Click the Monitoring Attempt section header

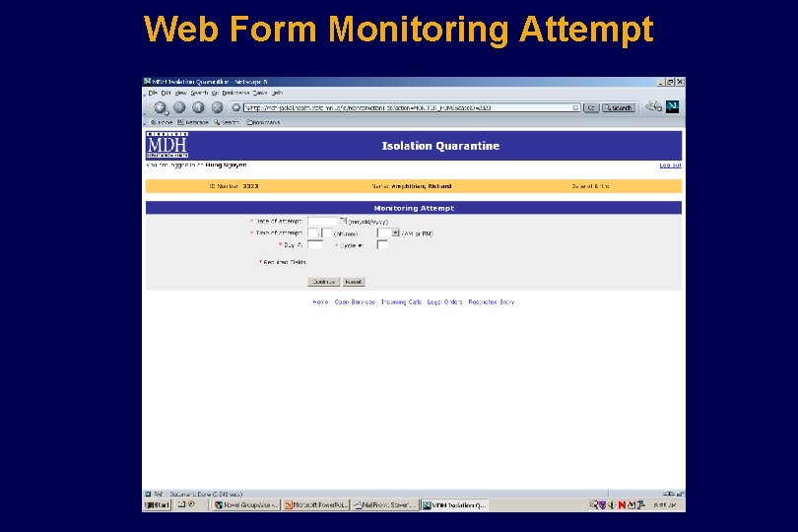(x=414, y=208)
